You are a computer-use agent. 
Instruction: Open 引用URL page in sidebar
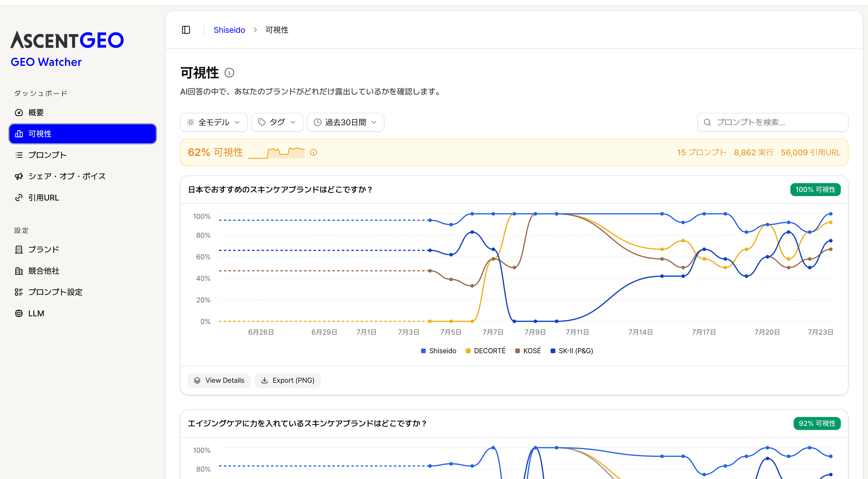tap(83, 198)
